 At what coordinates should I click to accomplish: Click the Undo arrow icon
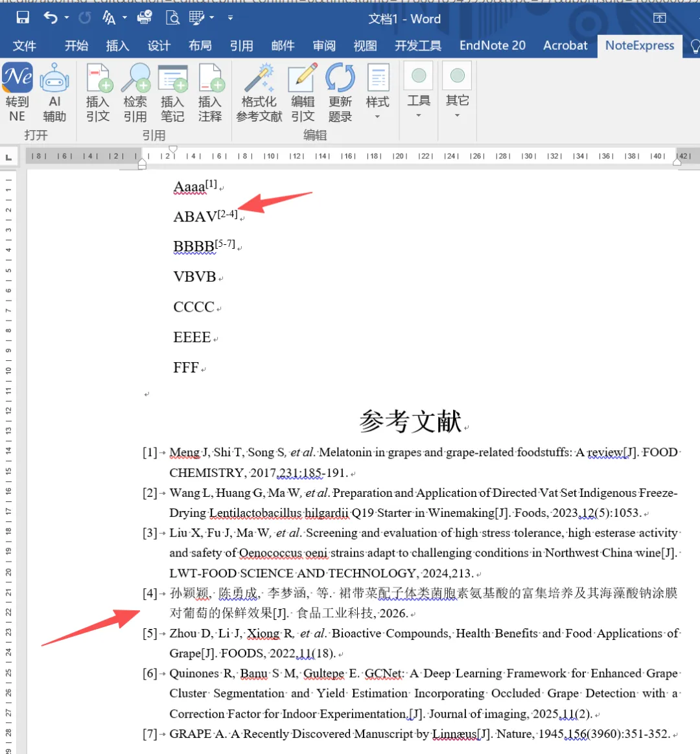pyautogui.click(x=51, y=17)
